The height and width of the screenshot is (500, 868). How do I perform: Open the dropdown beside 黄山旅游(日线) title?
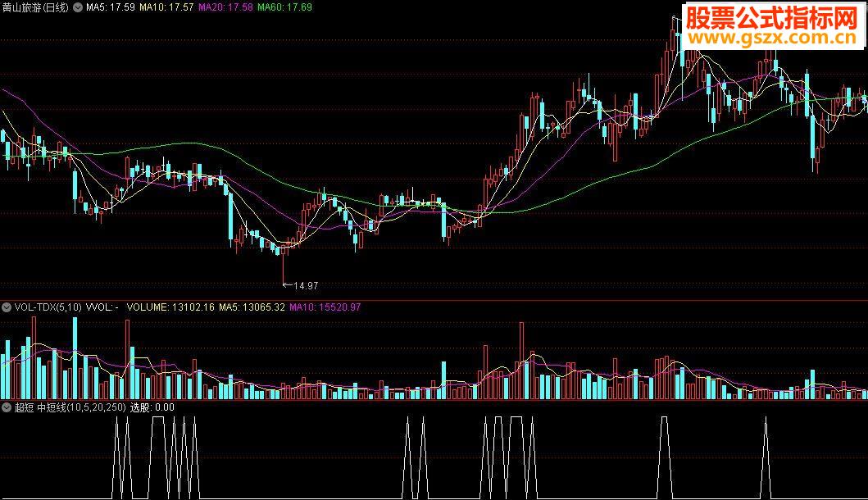78,7
